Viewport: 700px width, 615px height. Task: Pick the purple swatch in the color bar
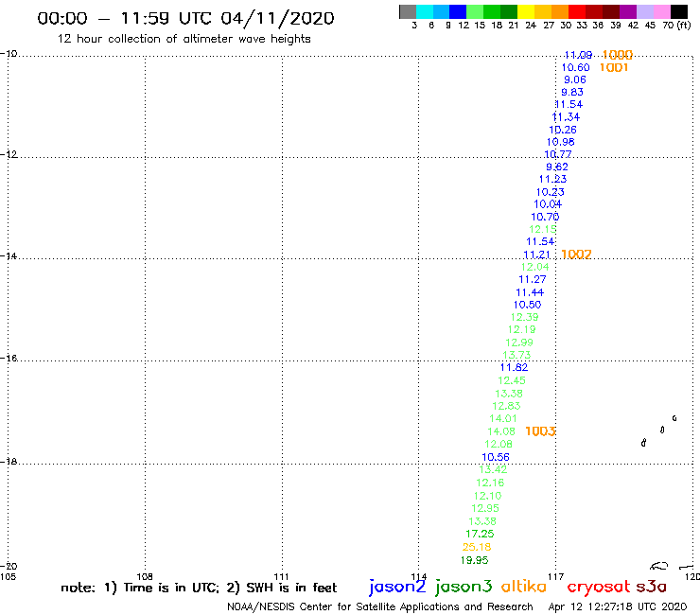[x=628, y=11]
